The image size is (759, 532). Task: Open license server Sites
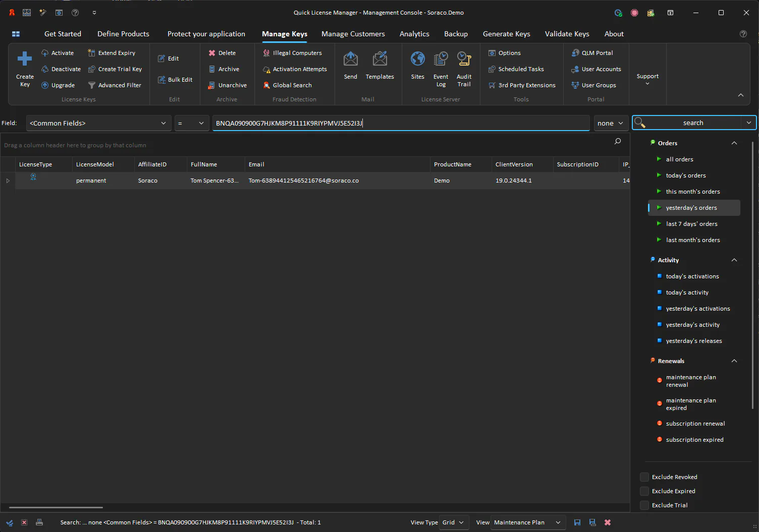click(x=418, y=66)
